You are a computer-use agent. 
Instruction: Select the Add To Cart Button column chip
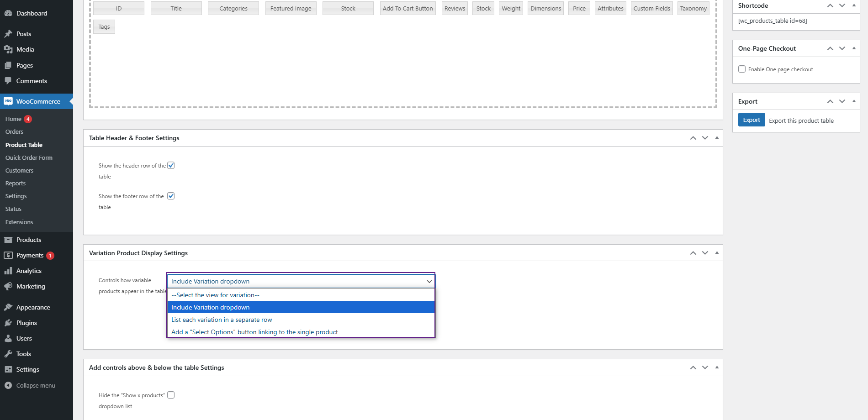408,8
